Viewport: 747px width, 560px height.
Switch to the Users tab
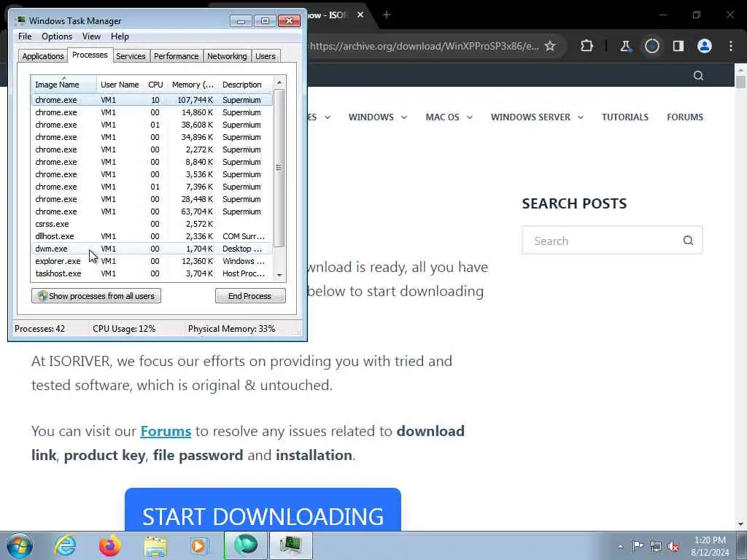266,56
